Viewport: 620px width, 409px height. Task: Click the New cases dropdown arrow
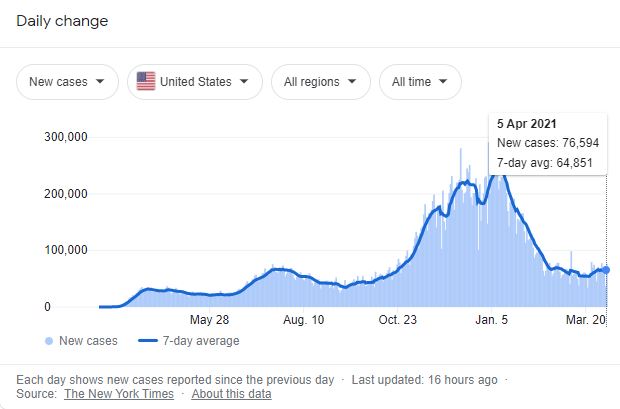(x=100, y=82)
